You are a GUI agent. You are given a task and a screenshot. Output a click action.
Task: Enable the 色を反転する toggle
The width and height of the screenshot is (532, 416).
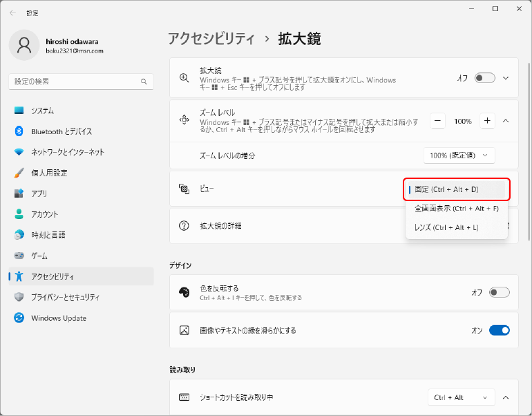pyautogui.click(x=499, y=292)
